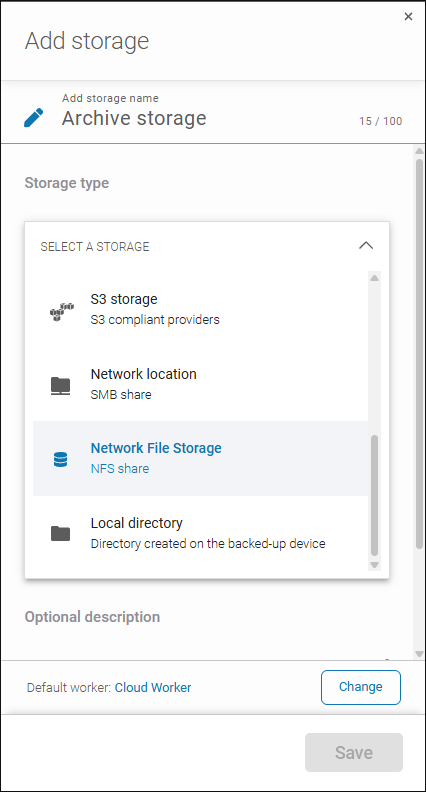The width and height of the screenshot is (426, 792).
Task: Click the Storage type heading
Action: pyautogui.click(x=67, y=183)
